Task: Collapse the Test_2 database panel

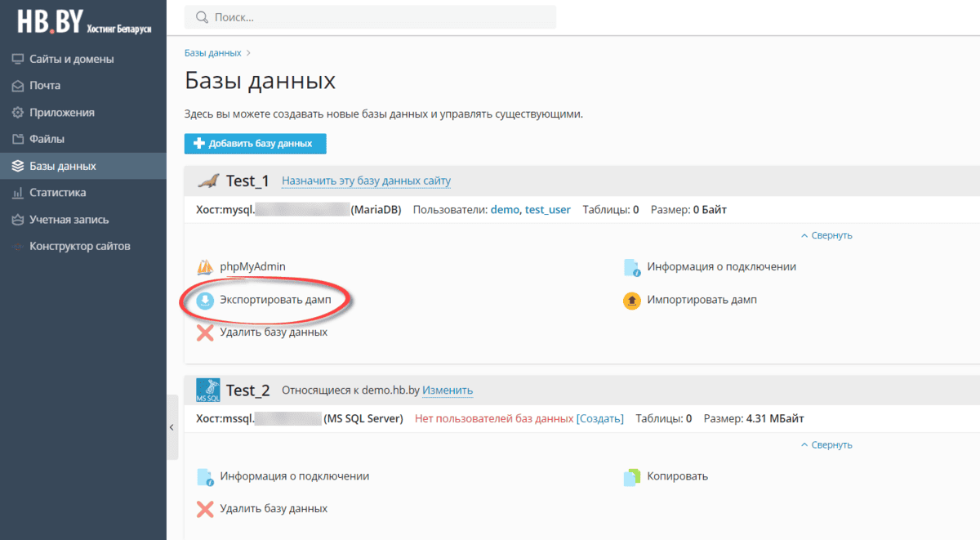Action: click(x=826, y=445)
